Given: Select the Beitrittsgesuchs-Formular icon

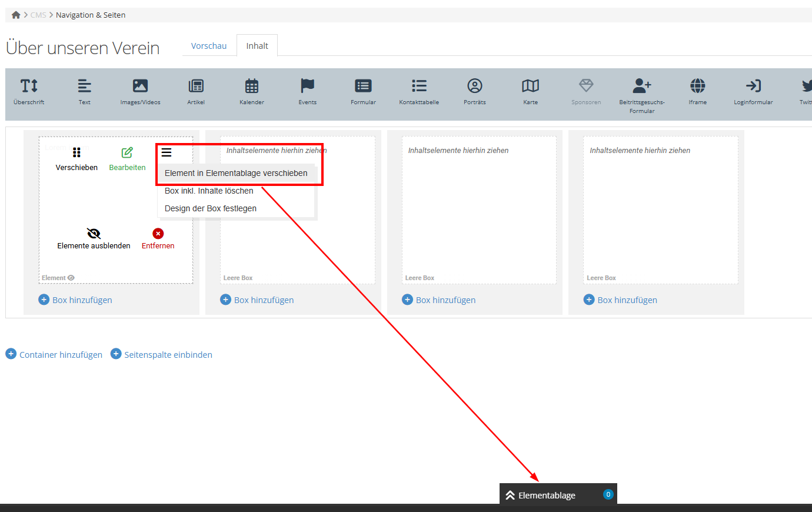Looking at the screenshot, I should [642, 86].
